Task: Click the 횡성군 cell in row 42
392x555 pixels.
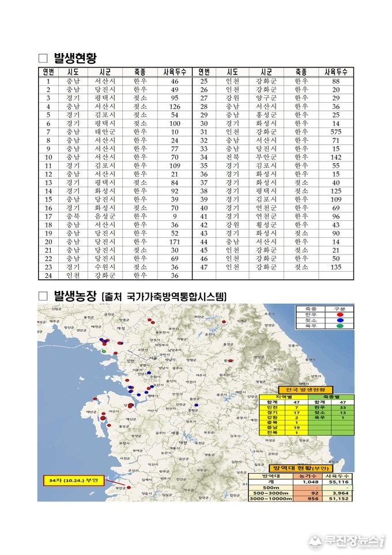Action: tap(266, 225)
